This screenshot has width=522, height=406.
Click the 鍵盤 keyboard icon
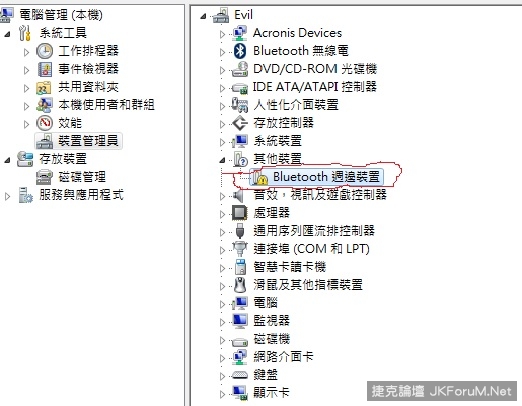point(240,375)
